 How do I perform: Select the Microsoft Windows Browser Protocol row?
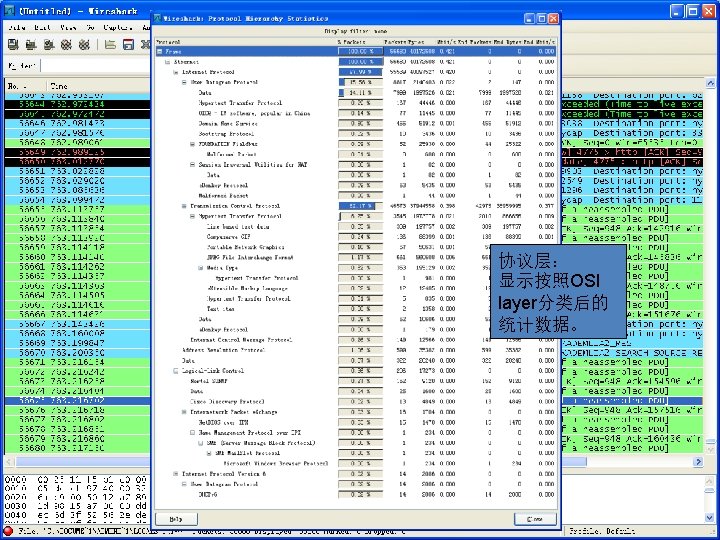[x=356, y=463]
